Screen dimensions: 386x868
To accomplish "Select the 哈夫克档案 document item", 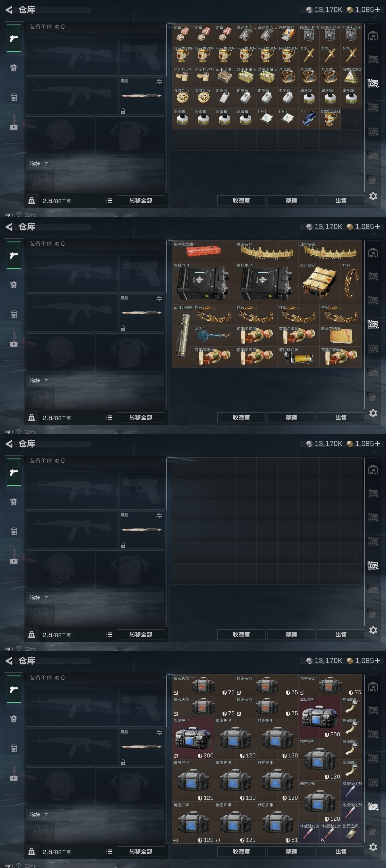I will (x=340, y=336).
